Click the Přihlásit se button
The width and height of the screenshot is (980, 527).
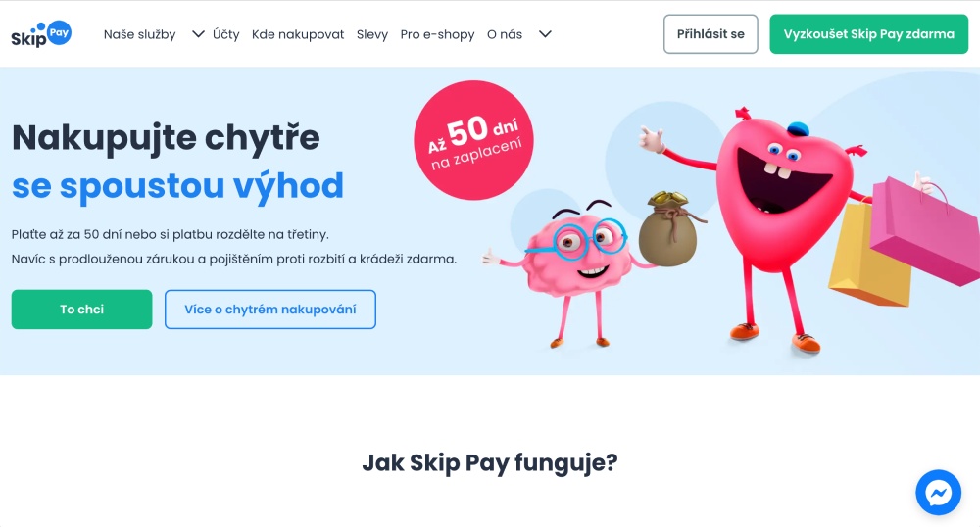tap(710, 34)
